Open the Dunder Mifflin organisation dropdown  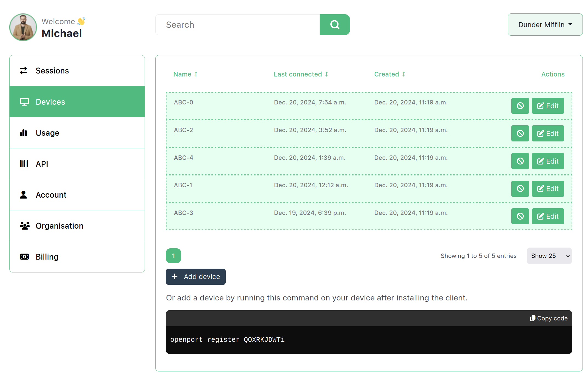[x=545, y=25]
